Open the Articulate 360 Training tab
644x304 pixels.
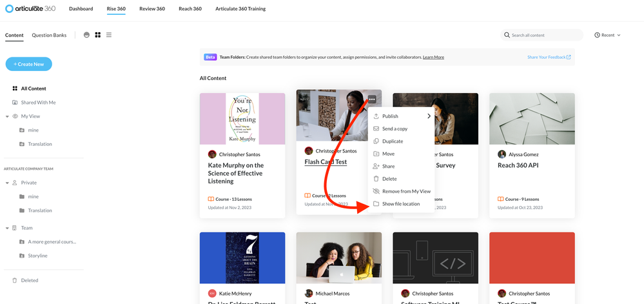240,8
